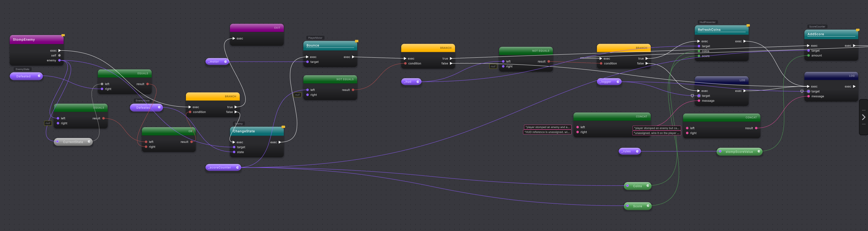Select the EXIT node header

coord(257,28)
